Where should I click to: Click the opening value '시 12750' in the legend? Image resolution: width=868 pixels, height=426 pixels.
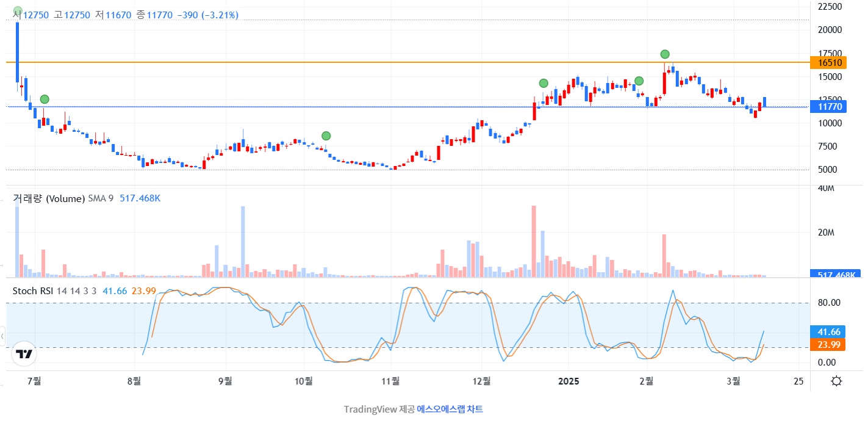[31, 15]
